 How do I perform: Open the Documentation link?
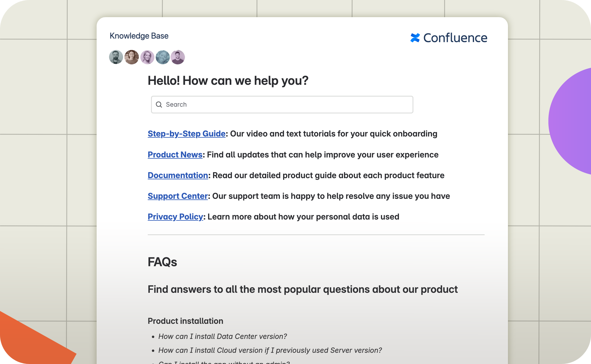pos(178,175)
